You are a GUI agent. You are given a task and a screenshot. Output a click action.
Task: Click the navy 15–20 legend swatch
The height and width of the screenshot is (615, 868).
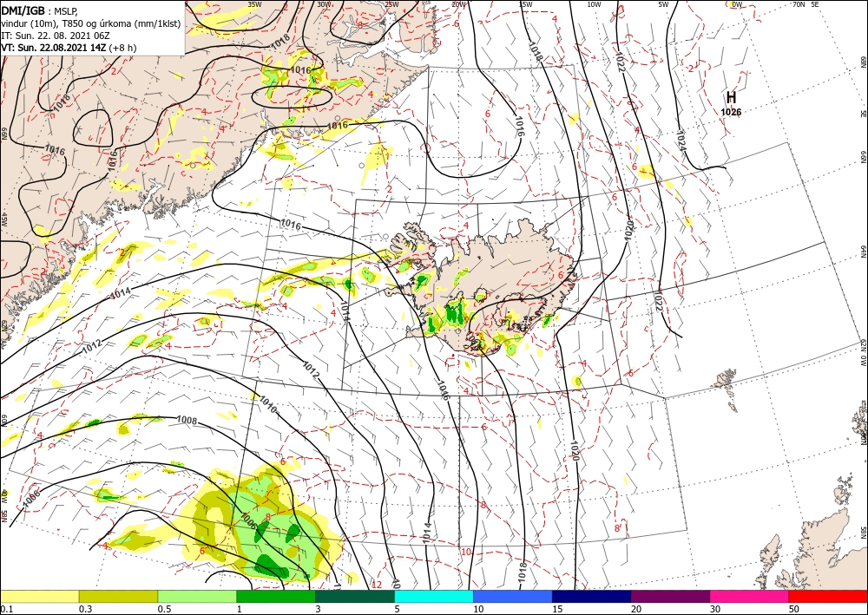pos(592,596)
